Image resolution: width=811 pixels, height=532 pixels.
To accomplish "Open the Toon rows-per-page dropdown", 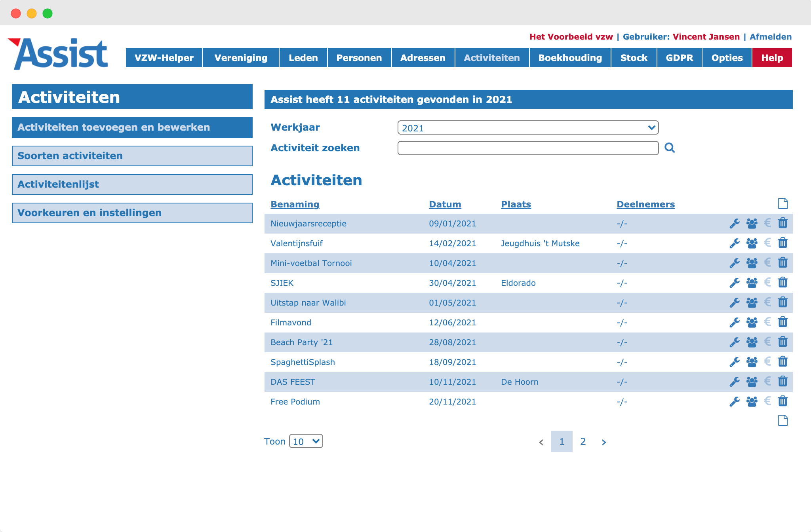I will click(x=306, y=441).
